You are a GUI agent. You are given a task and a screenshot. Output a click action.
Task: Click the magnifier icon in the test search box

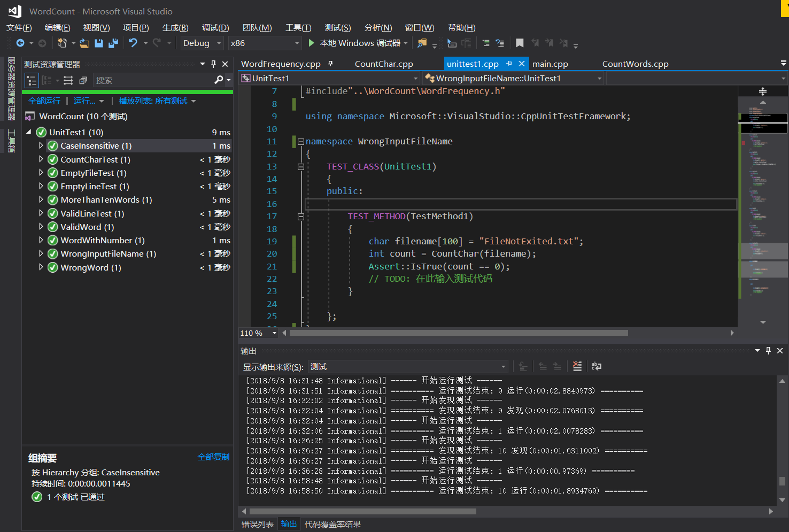[219, 80]
